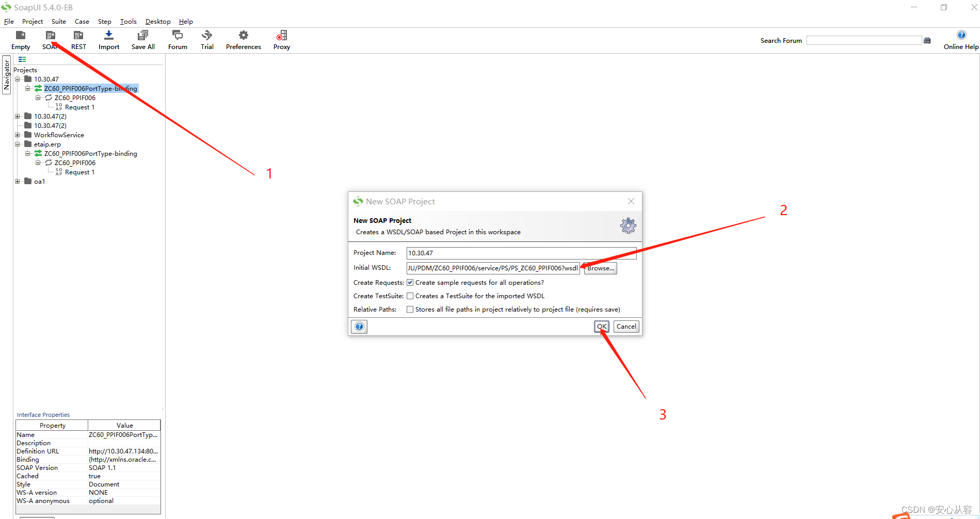Viewport: 980px width, 519px height.
Task: Click the navigator view list icon
Action: [x=22, y=59]
